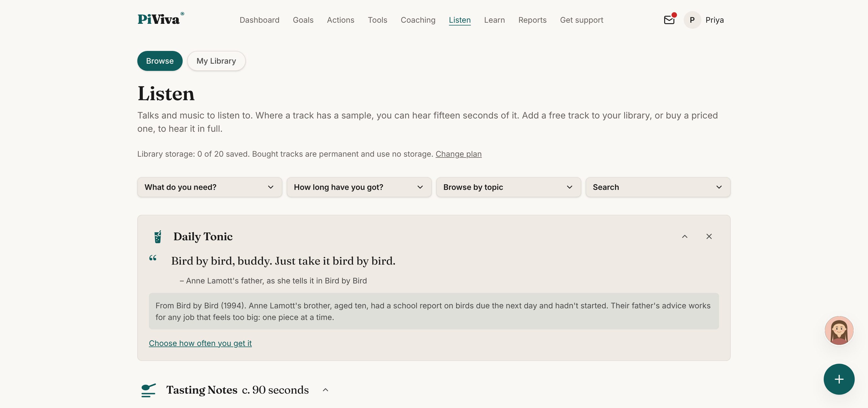The image size is (868, 408).
Task: Open the Goals page
Action: point(303,20)
